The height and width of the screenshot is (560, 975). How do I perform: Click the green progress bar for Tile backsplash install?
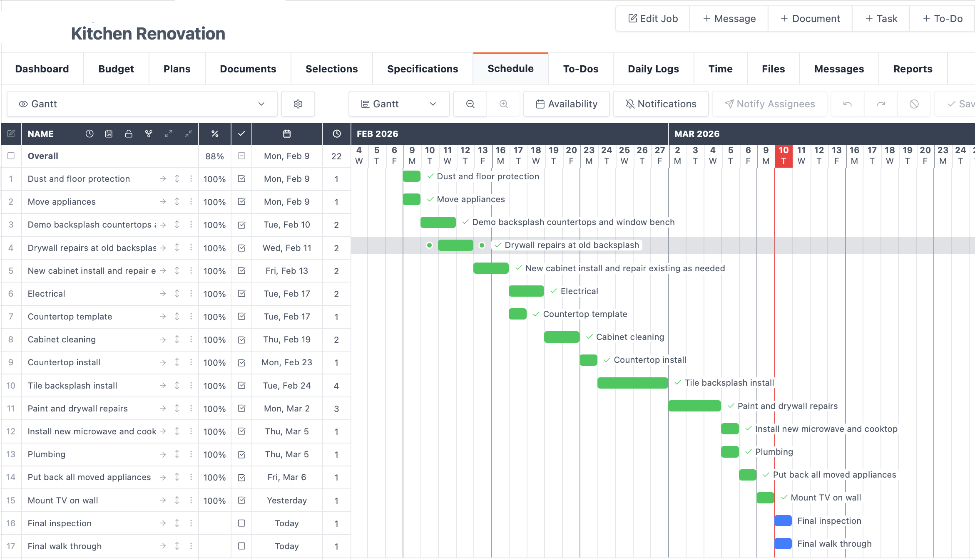click(632, 382)
